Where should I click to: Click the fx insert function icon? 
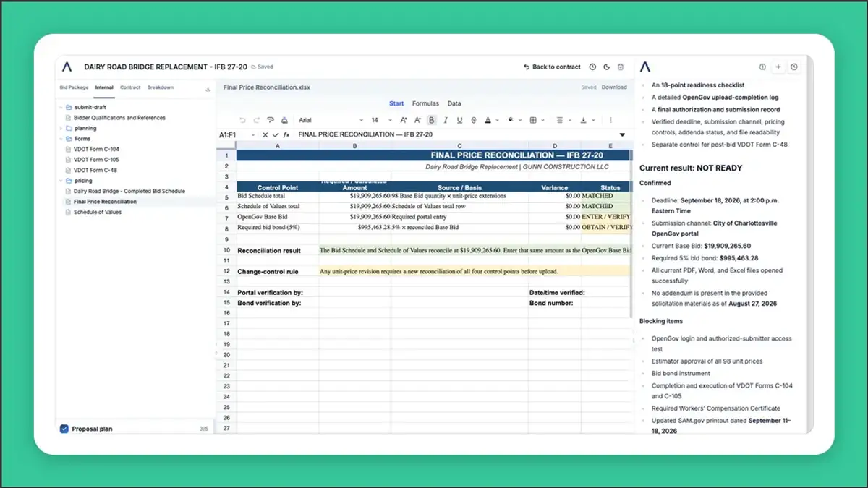click(x=286, y=134)
